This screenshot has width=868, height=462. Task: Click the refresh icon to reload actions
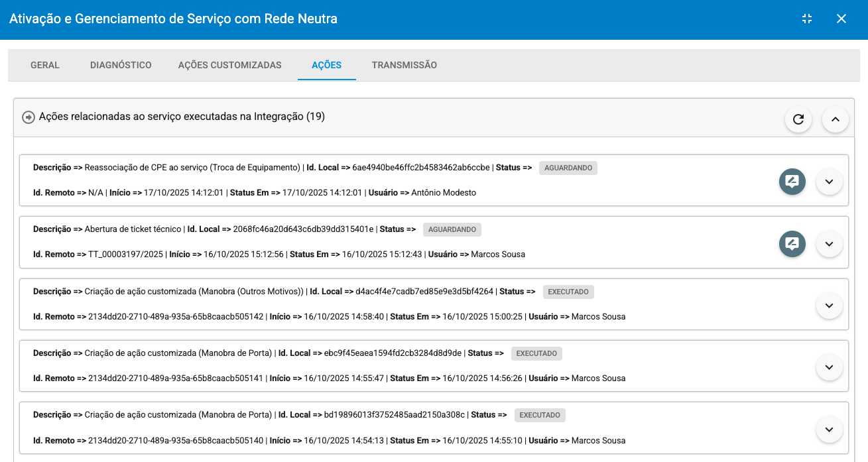[x=798, y=119]
